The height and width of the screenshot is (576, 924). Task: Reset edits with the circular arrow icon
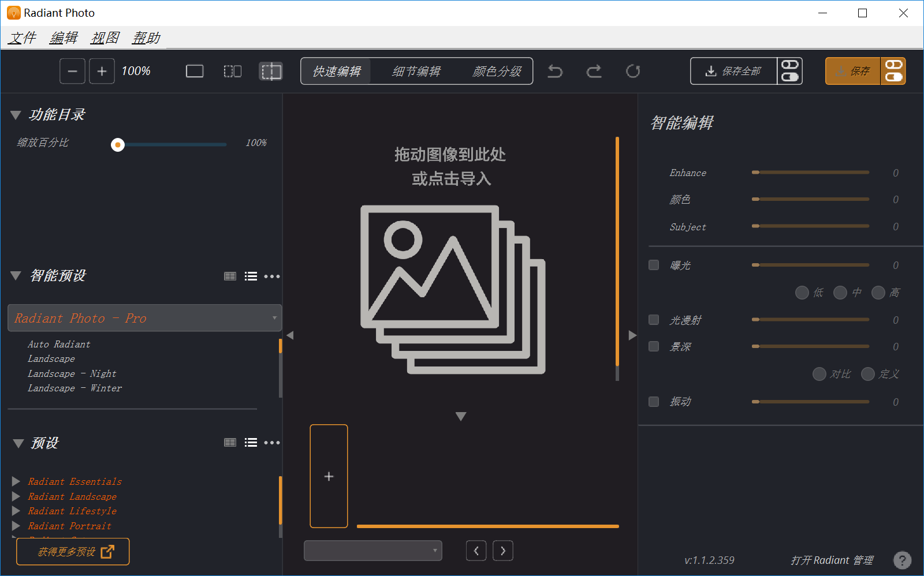pos(633,71)
